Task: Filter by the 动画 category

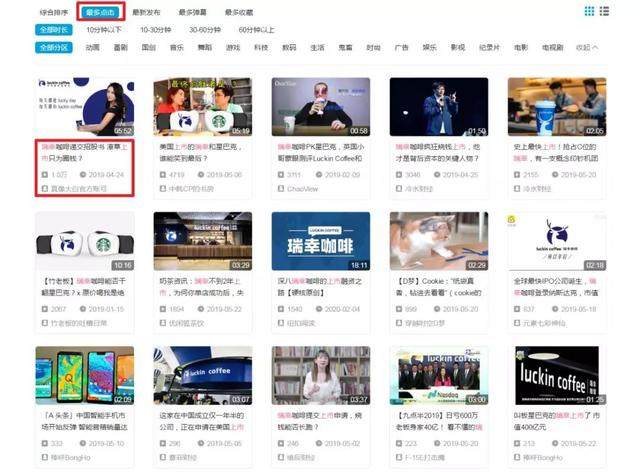Action: (x=93, y=47)
